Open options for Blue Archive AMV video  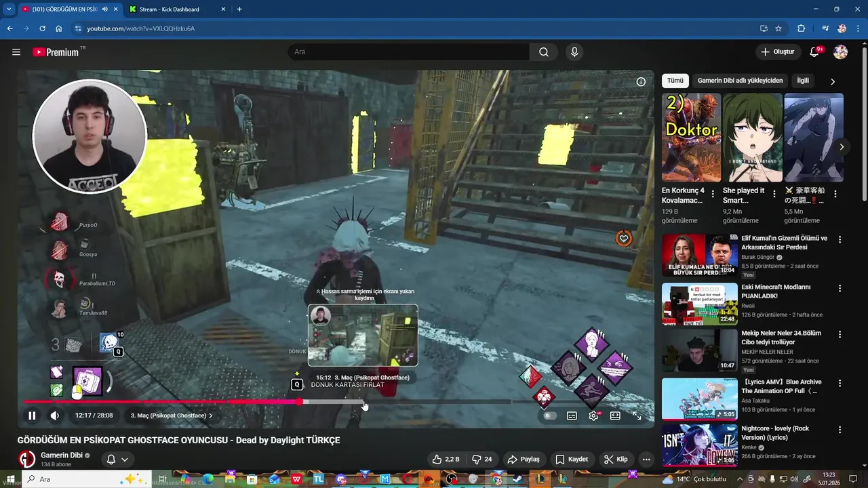(x=840, y=383)
